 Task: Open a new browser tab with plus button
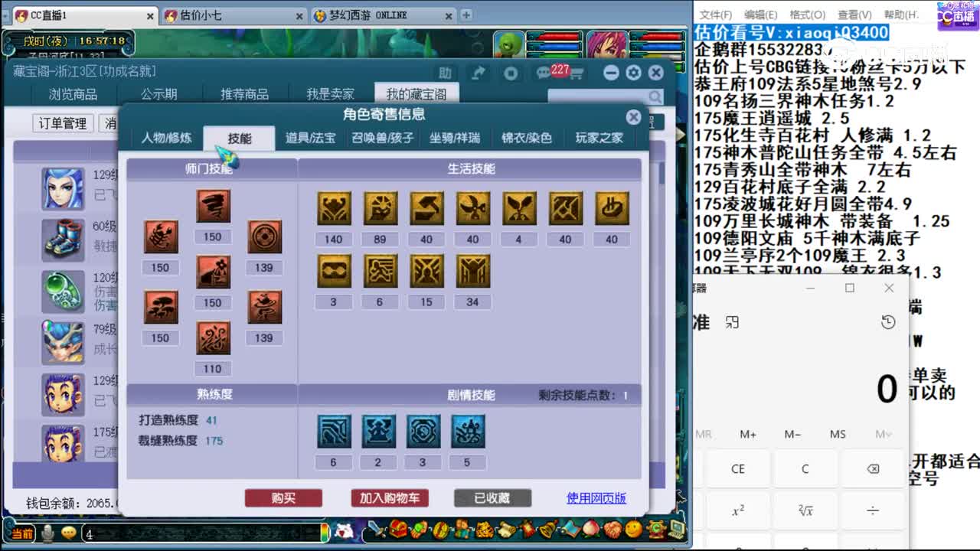point(466,15)
